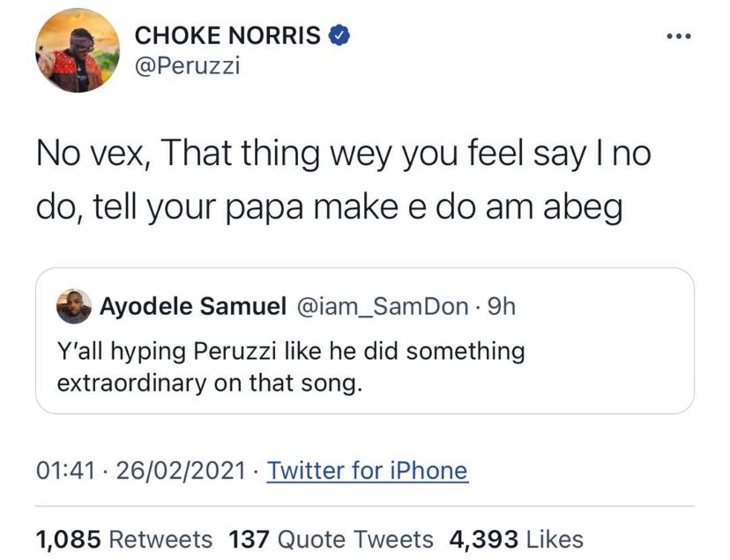Click the Ayodele Samuel name in quote
Image resolution: width=730 pixels, height=560 pixels.
point(193,307)
